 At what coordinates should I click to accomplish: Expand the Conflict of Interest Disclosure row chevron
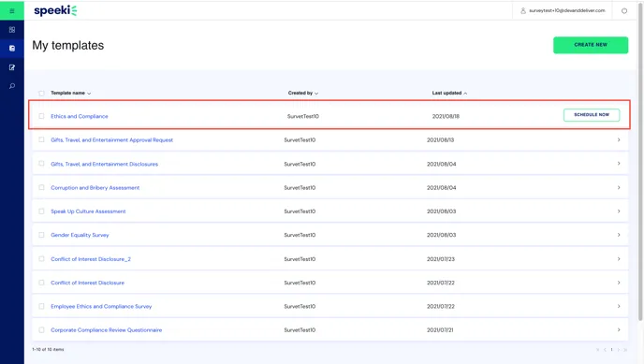[619, 283]
